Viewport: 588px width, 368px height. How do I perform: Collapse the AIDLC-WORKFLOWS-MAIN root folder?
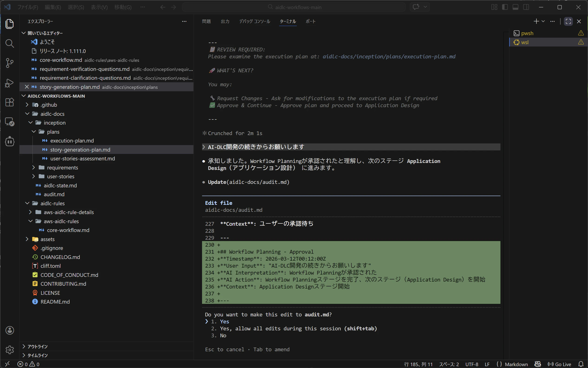pos(24,96)
